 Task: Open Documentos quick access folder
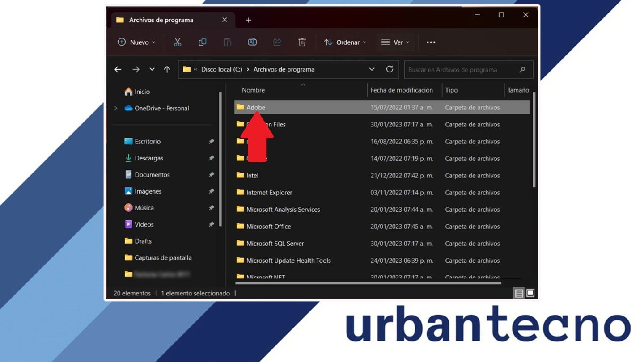pos(147,175)
